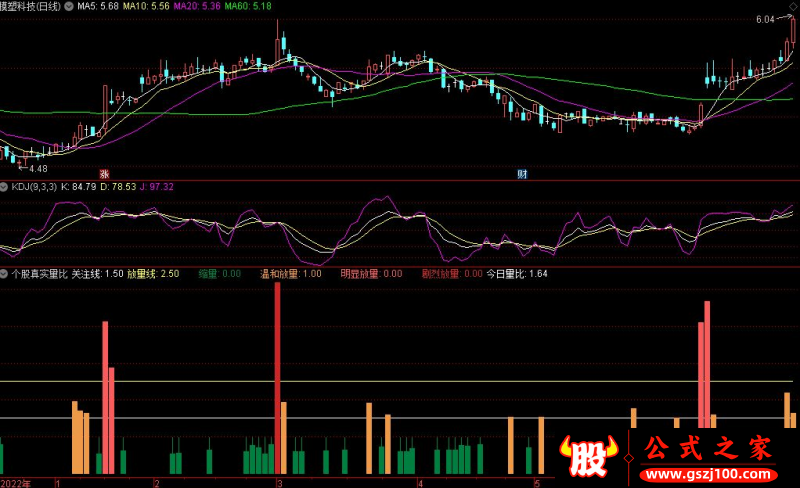800x488 pixels.
Task: Click the MA10: 5.56 yellow label
Action: (146, 6)
